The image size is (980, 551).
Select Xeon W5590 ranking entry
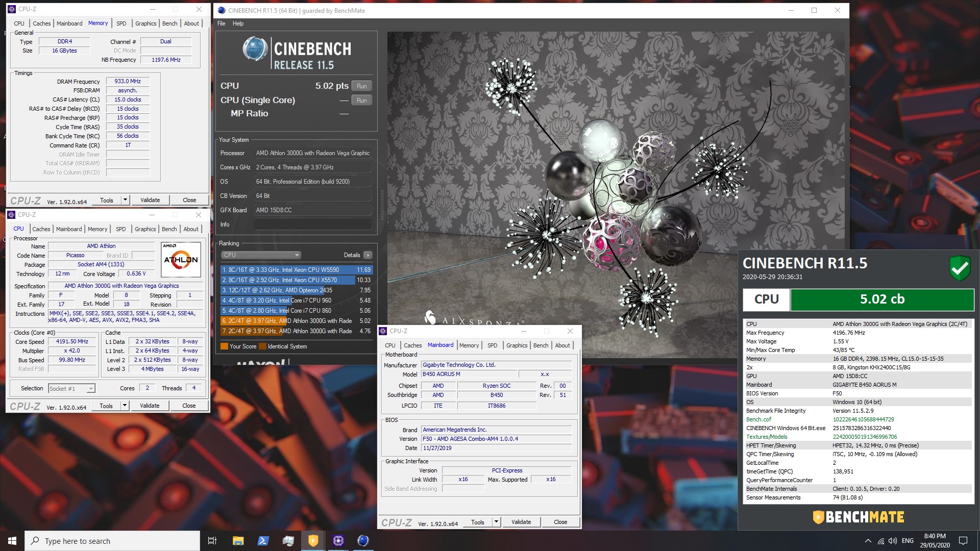click(297, 270)
